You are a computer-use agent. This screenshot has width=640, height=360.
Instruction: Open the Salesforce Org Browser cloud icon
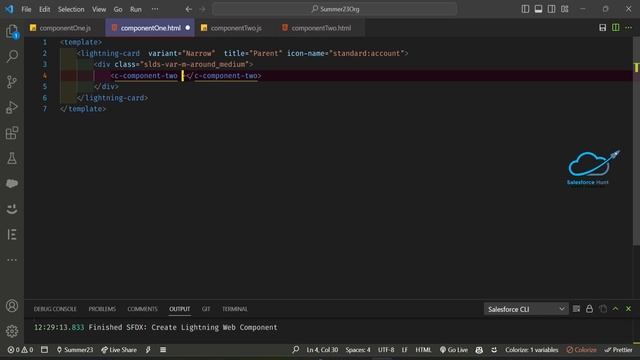point(12,184)
